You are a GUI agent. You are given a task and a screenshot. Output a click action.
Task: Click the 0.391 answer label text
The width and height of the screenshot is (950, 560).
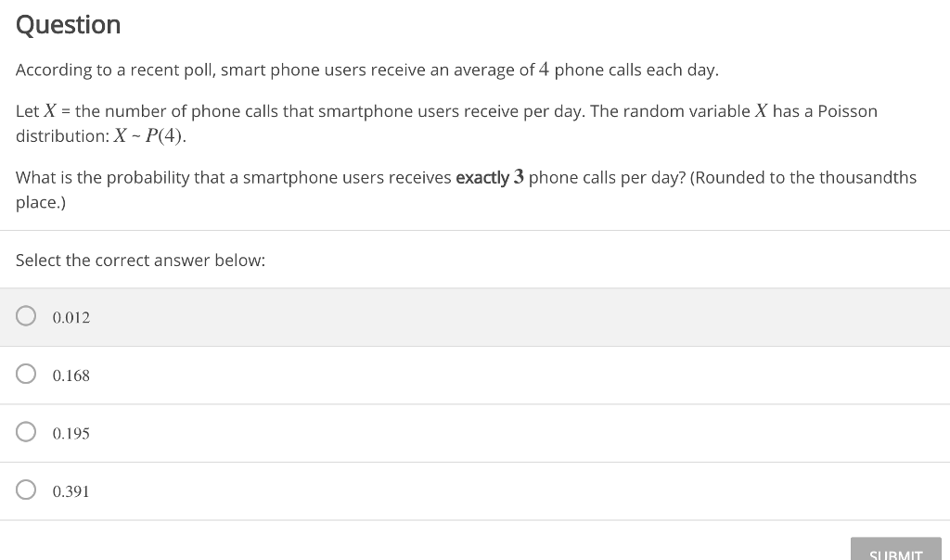71,491
